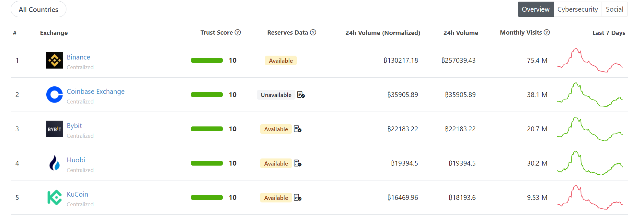This screenshot has width=644, height=217.
Task: Click Binance's Available reserves badge
Action: pos(281,60)
